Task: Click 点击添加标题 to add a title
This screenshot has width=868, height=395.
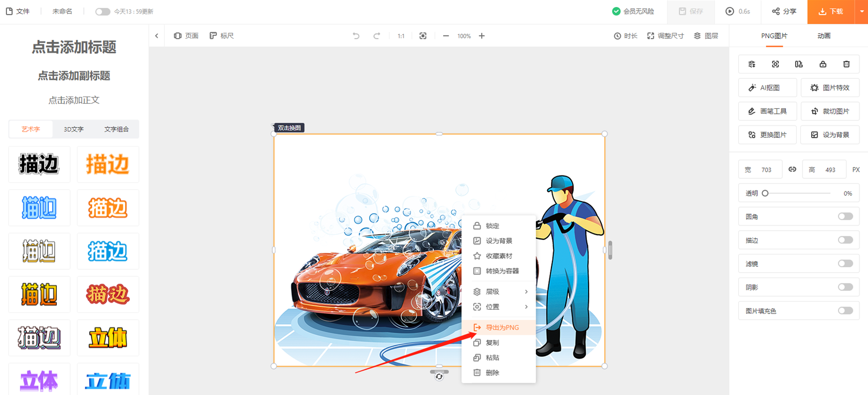Action: 74,47
